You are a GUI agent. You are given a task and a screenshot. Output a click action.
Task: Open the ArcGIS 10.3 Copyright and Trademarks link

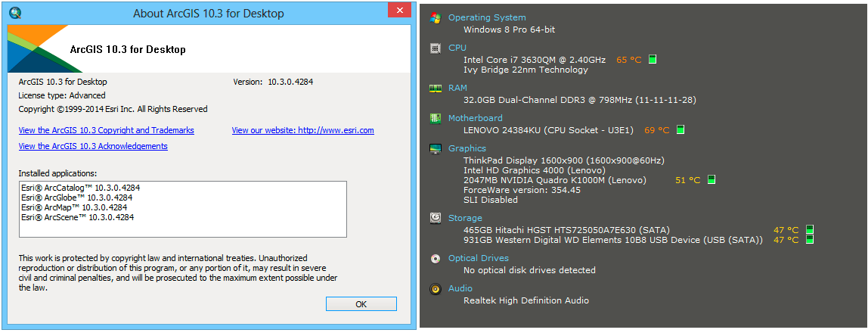click(107, 131)
